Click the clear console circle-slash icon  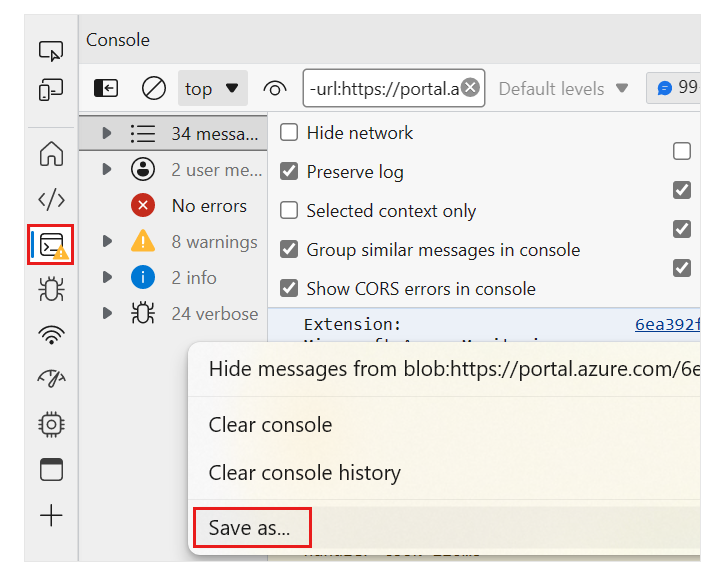tap(154, 88)
